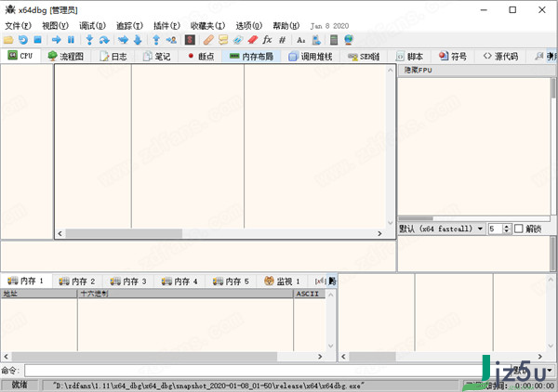
Task: Toggle the 解锁 checkbox
Action: [x=519, y=229]
